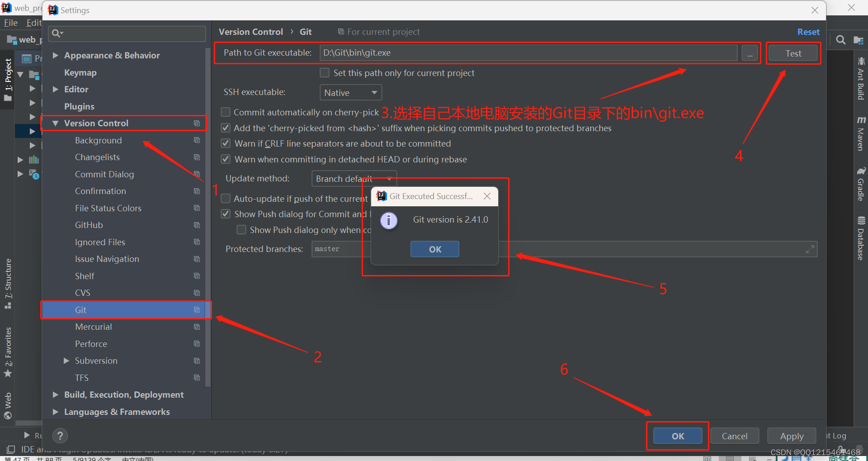Expand the Editor settings section
868x461 pixels.
pyautogui.click(x=56, y=89)
